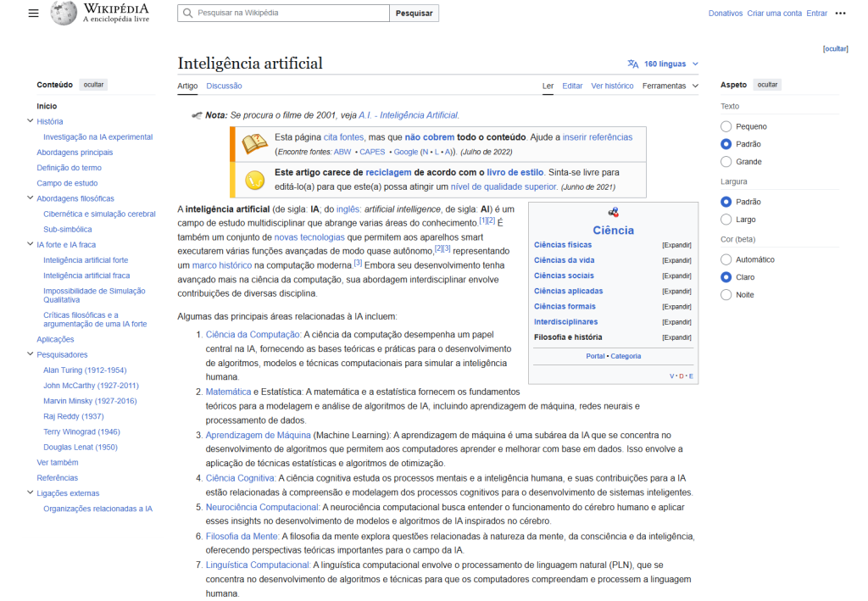Switch to the Discussão tab
The width and height of the screenshot is (868, 601).
[x=224, y=86]
